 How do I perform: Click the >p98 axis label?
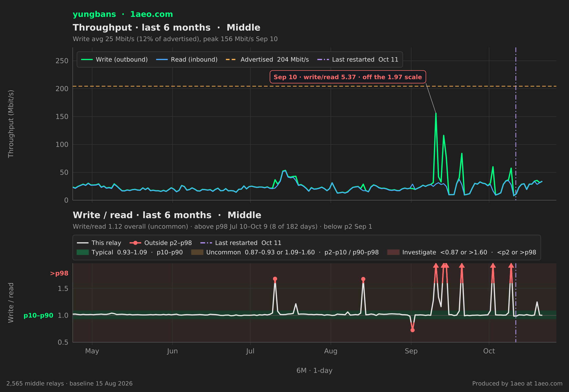click(x=59, y=273)
